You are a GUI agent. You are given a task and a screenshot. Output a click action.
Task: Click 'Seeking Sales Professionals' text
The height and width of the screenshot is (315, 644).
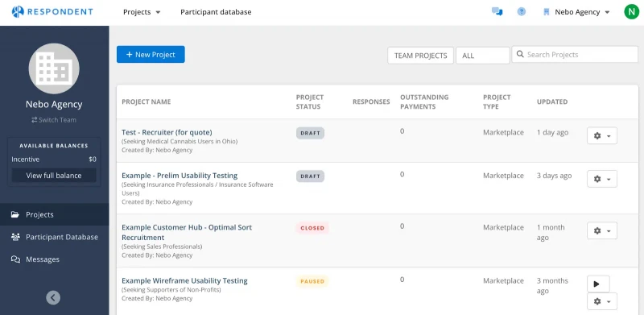(162, 247)
